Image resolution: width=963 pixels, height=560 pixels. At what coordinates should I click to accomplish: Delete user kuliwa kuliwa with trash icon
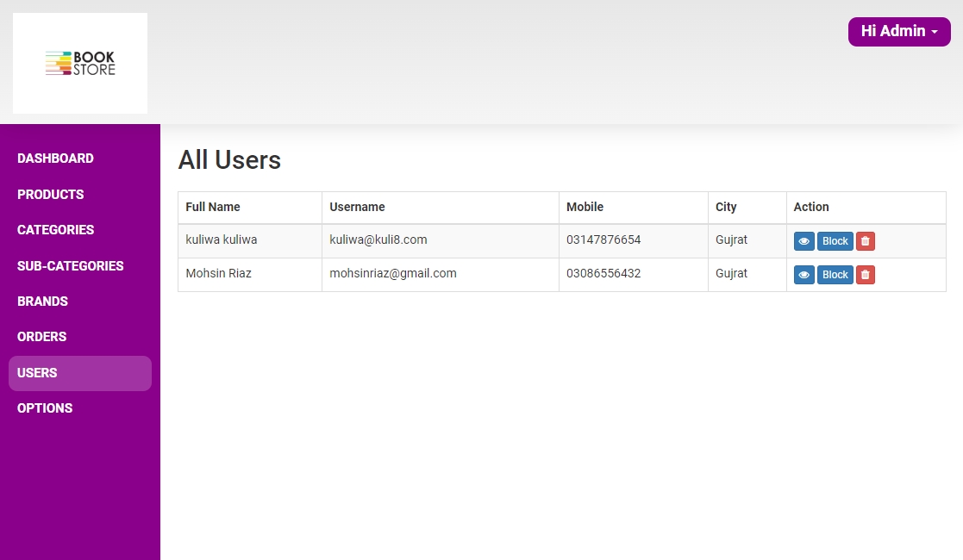[x=866, y=241]
